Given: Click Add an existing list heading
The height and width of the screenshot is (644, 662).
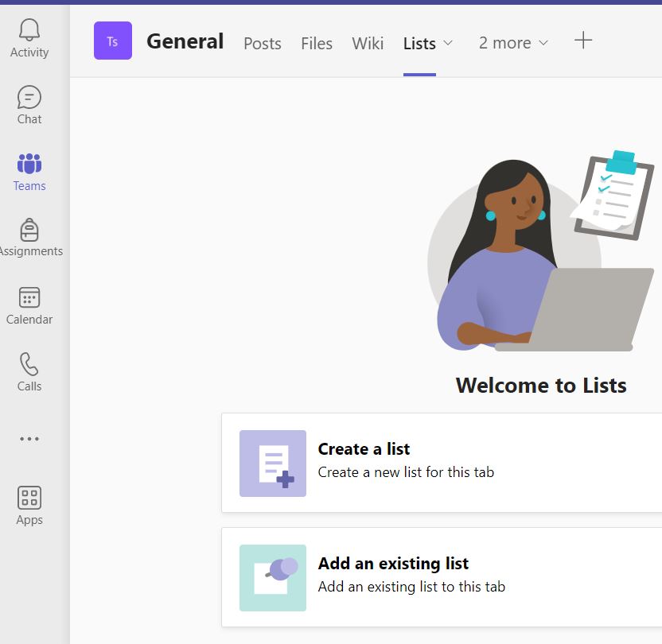Looking at the screenshot, I should (393, 564).
